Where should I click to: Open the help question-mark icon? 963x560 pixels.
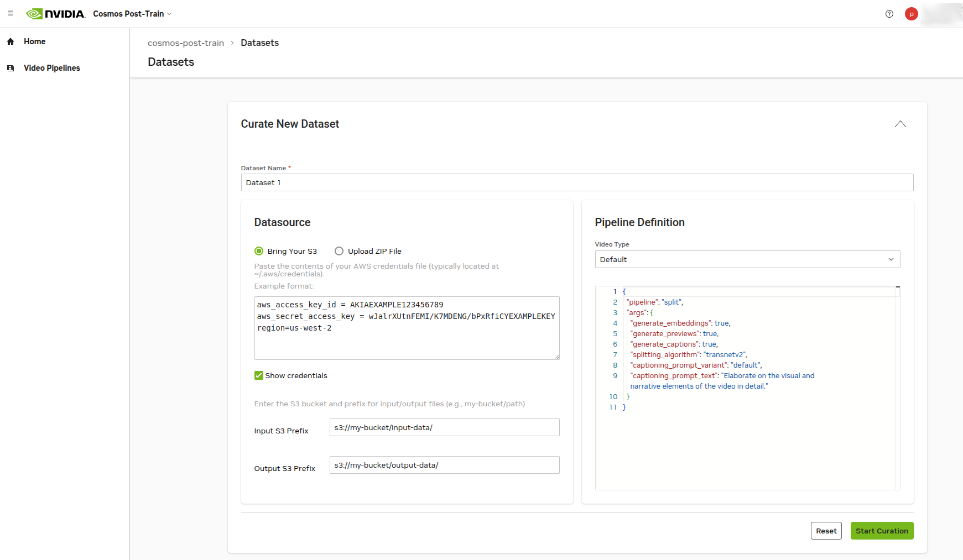click(x=889, y=14)
